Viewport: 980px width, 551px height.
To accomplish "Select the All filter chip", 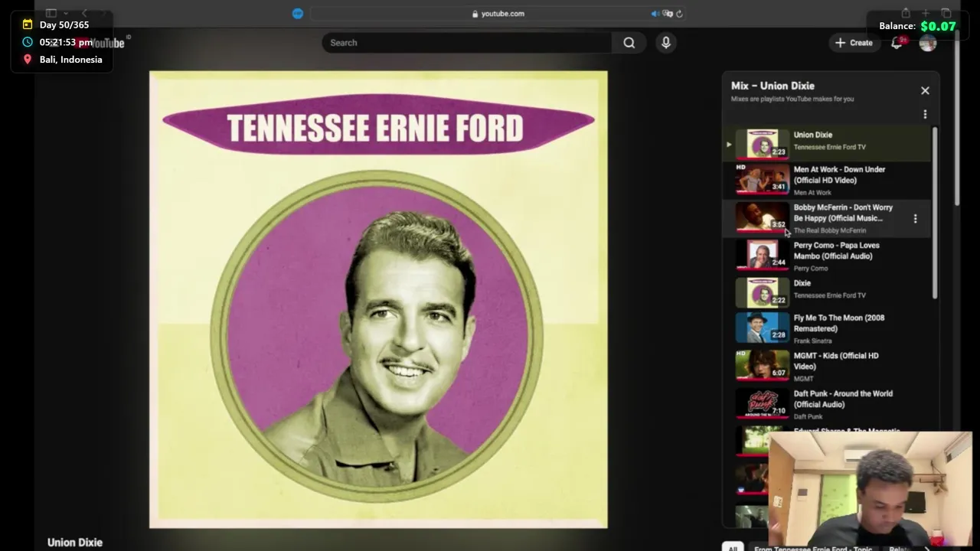I will click(x=733, y=548).
